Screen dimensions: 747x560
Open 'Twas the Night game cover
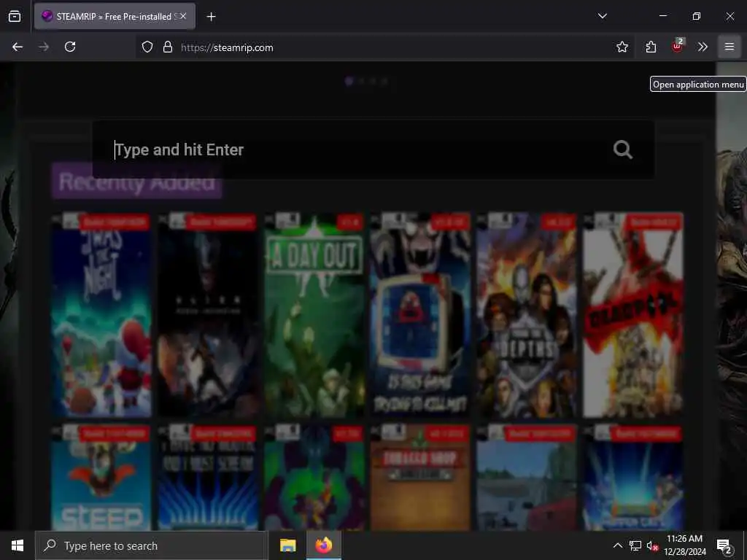(101, 315)
